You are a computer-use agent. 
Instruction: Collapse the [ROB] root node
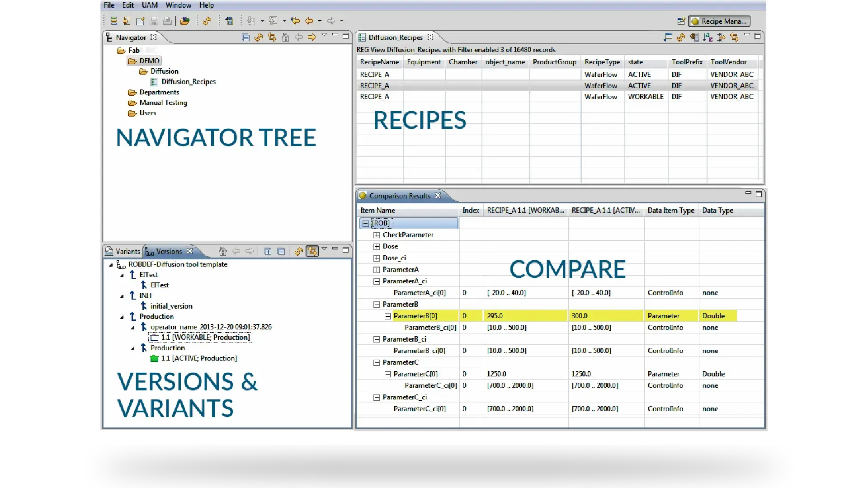point(365,223)
